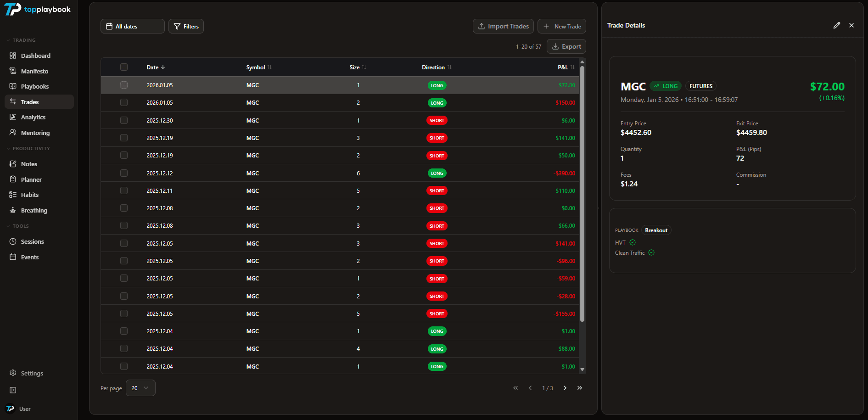
Task: Open the Dashboard from the sidebar
Action: pos(35,56)
